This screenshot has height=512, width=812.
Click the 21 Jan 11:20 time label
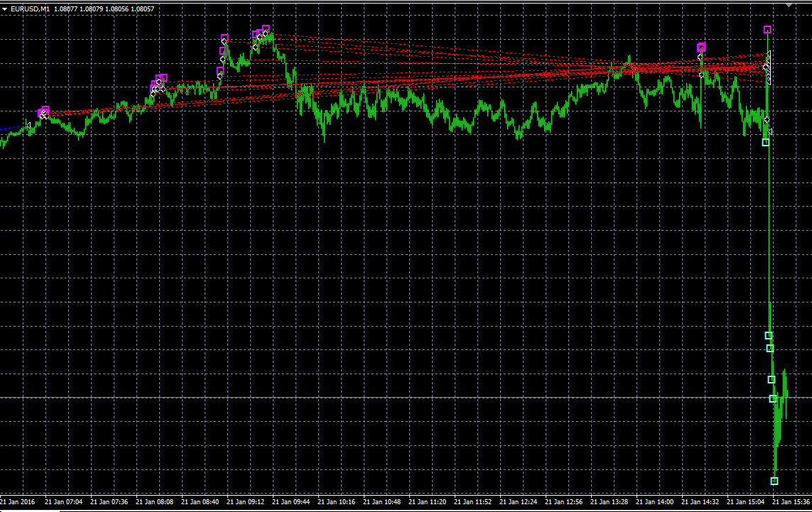(427, 501)
